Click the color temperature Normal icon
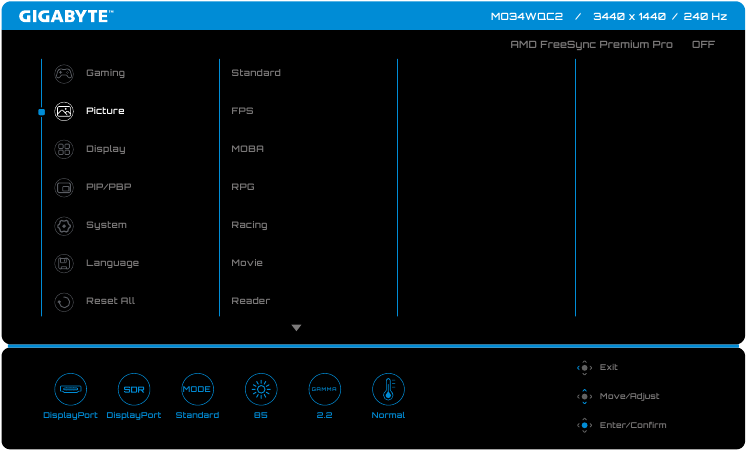Screen dimensions: 748x452 pos(388,388)
